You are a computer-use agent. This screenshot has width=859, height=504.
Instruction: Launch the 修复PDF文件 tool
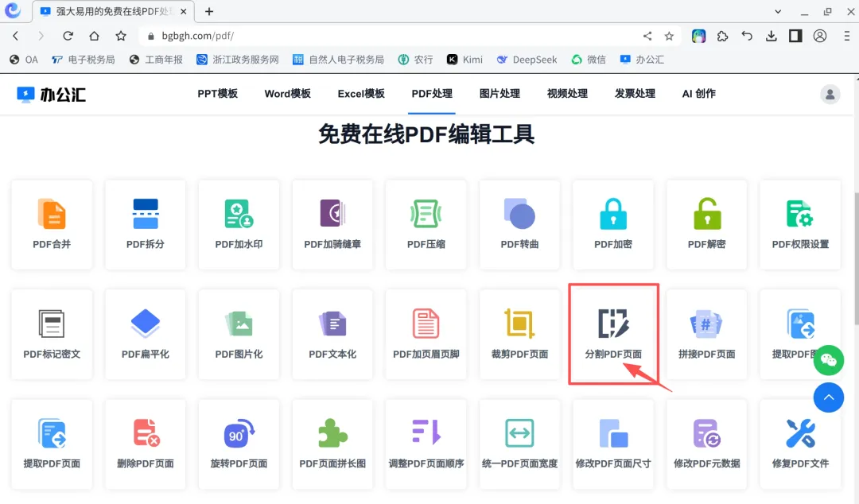[x=800, y=444]
